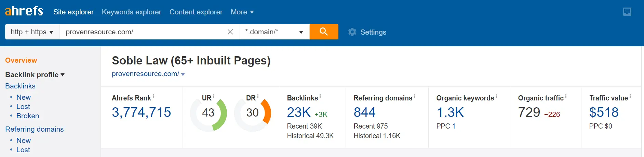Open the messages icon in top right
Viewport: 644px width, 157px height.
[627, 12]
